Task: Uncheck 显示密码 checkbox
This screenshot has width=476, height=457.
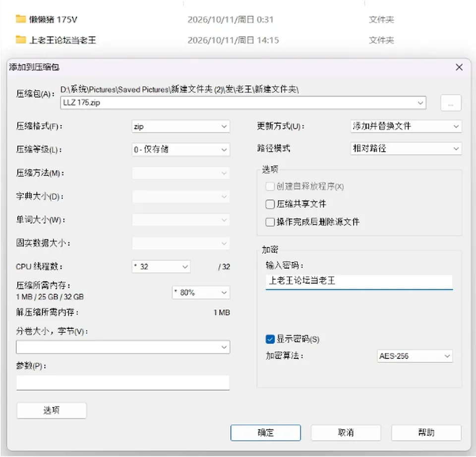Action: point(270,339)
